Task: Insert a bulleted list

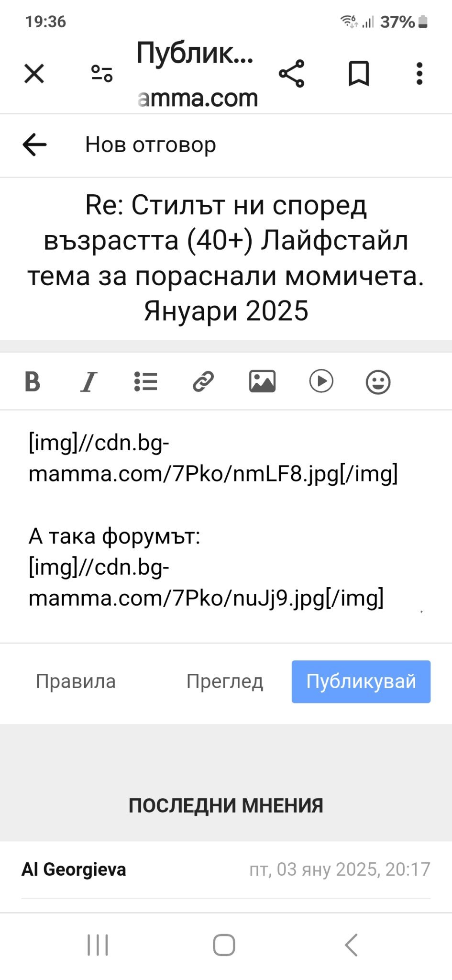Action: 146,382
